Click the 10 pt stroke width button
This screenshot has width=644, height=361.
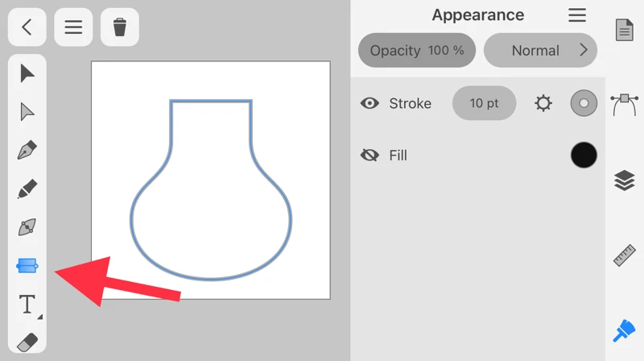pos(484,103)
